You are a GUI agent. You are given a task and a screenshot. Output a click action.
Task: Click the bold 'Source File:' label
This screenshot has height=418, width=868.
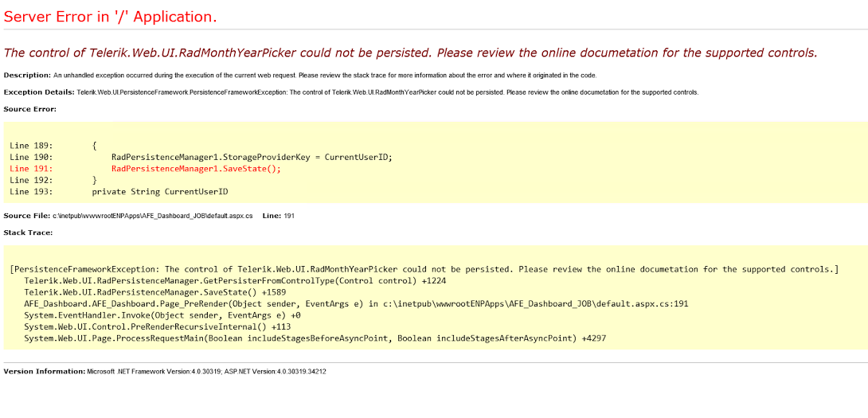pos(27,216)
